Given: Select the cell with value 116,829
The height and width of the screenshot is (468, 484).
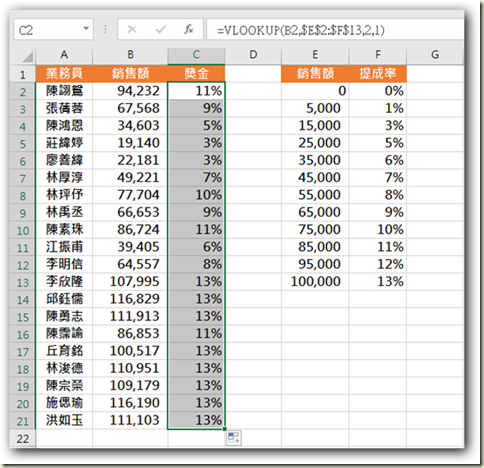Looking at the screenshot, I should (130, 299).
